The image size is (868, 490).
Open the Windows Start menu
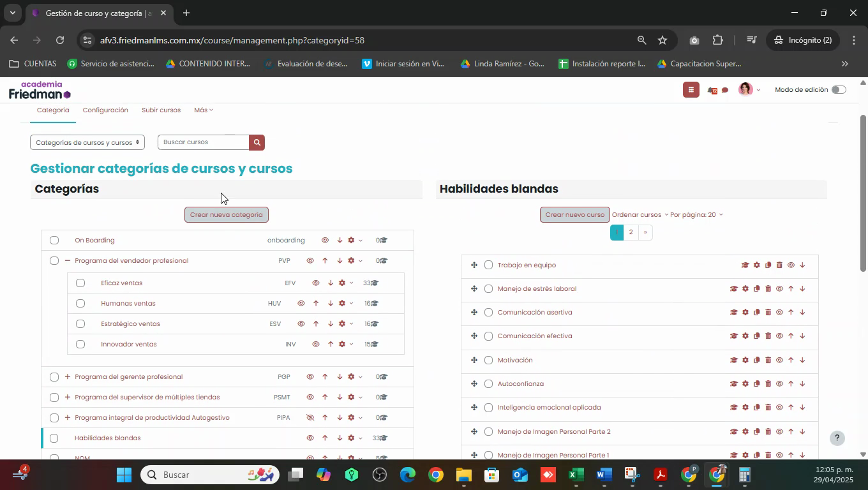pos(124,475)
